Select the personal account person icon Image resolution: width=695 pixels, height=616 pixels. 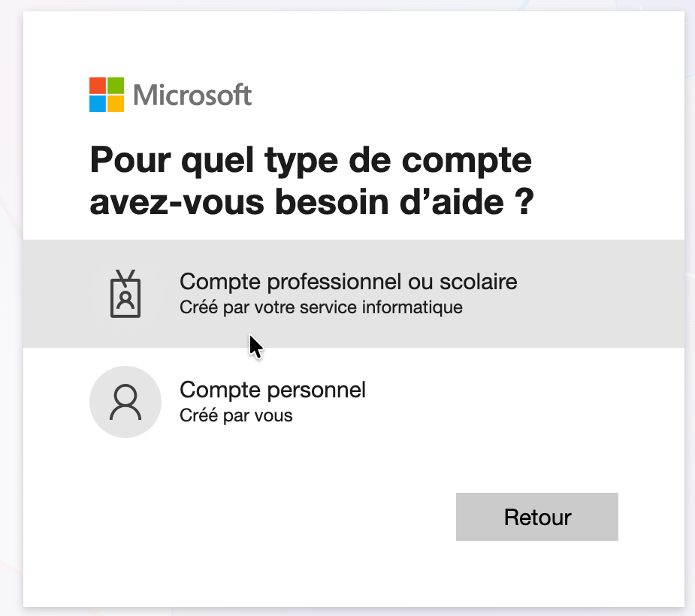125,402
